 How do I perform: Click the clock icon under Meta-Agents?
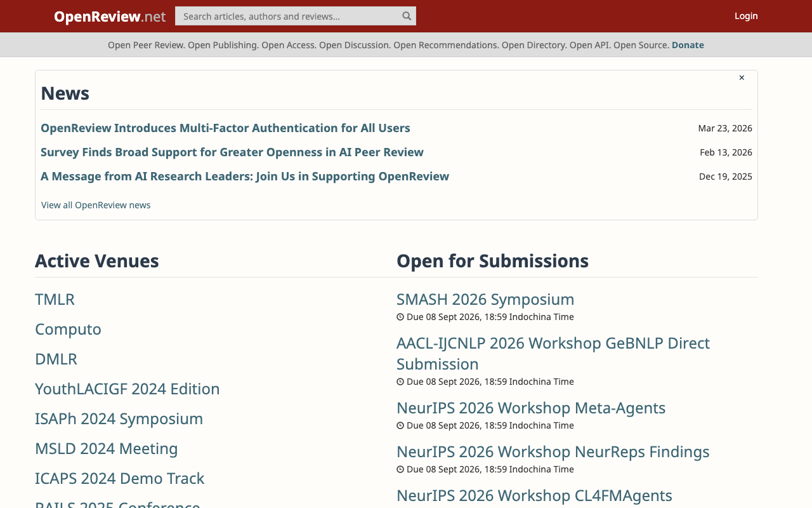point(400,425)
